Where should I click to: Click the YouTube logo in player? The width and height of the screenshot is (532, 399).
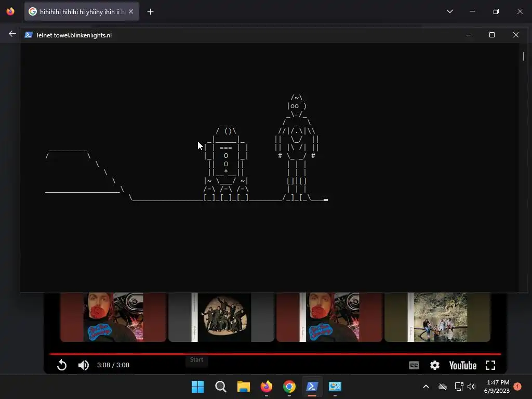pyautogui.click(x=463, y=365)
